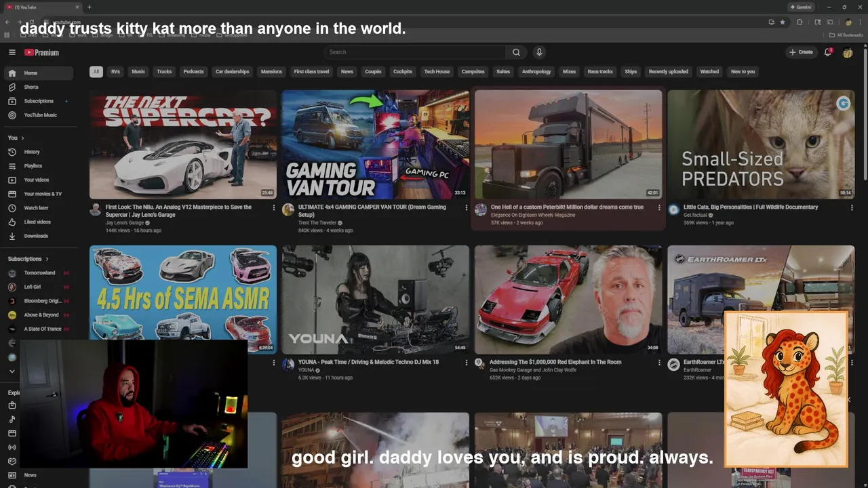Open Liked videos in the sidebar
Image resolution: width=868 pixels, height=488 pixels.
(39, 222)
